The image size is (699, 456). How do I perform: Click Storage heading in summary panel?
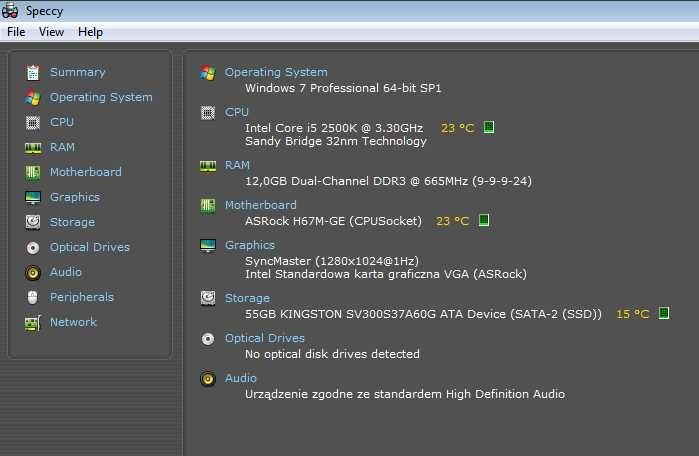click(247, 298)
